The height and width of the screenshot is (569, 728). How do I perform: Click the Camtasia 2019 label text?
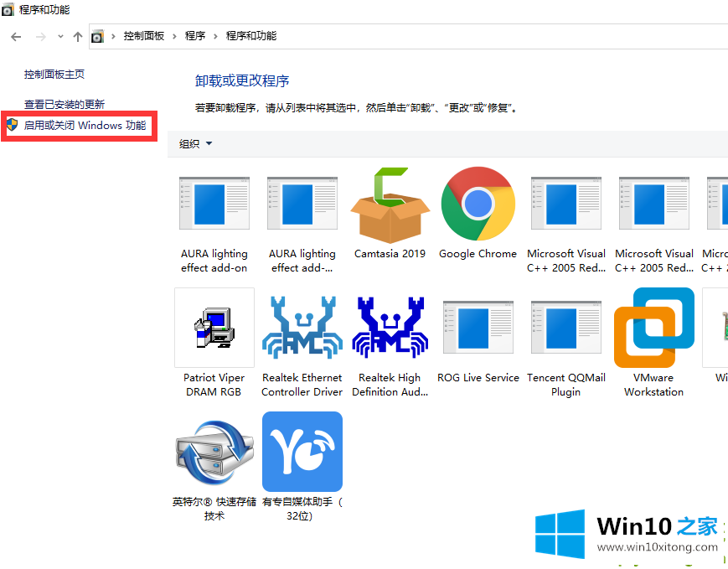point(390,254)
